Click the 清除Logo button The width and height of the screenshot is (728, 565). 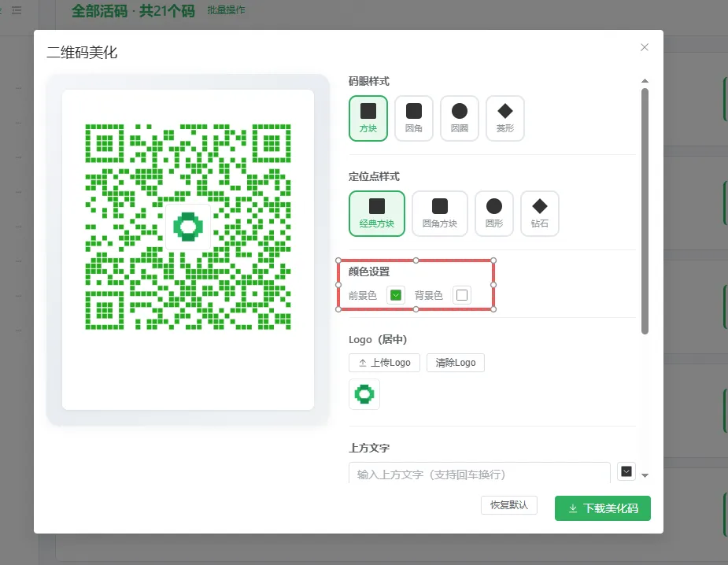click(456, 363)
